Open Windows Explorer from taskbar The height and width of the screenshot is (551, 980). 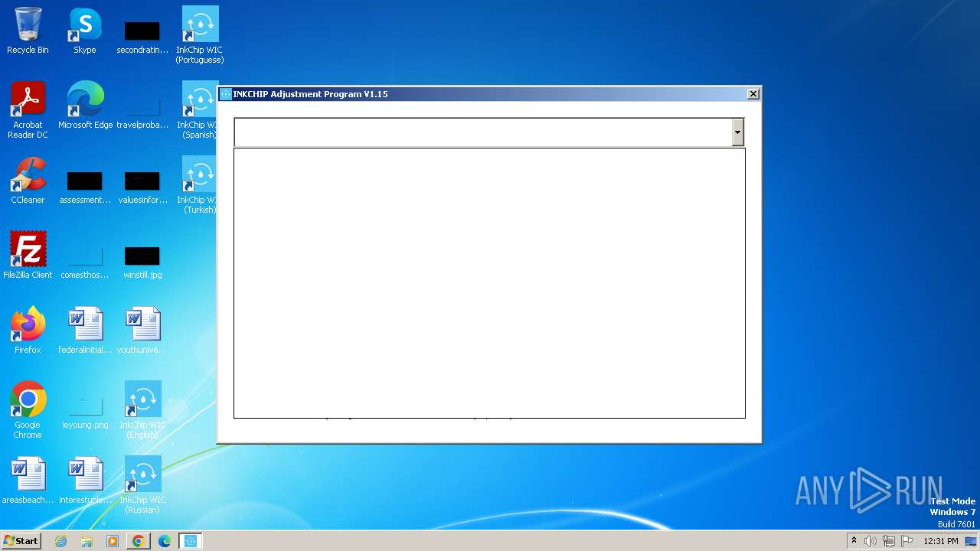point(87,541)
